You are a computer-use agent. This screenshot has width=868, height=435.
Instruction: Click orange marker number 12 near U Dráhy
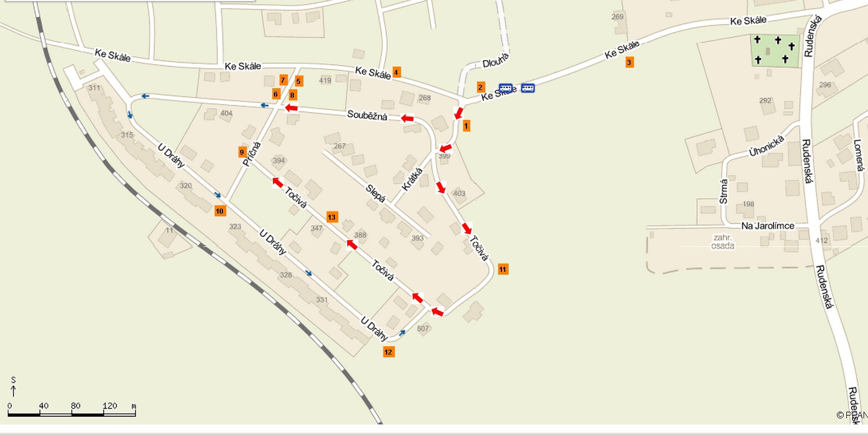(x=388, y=352)
